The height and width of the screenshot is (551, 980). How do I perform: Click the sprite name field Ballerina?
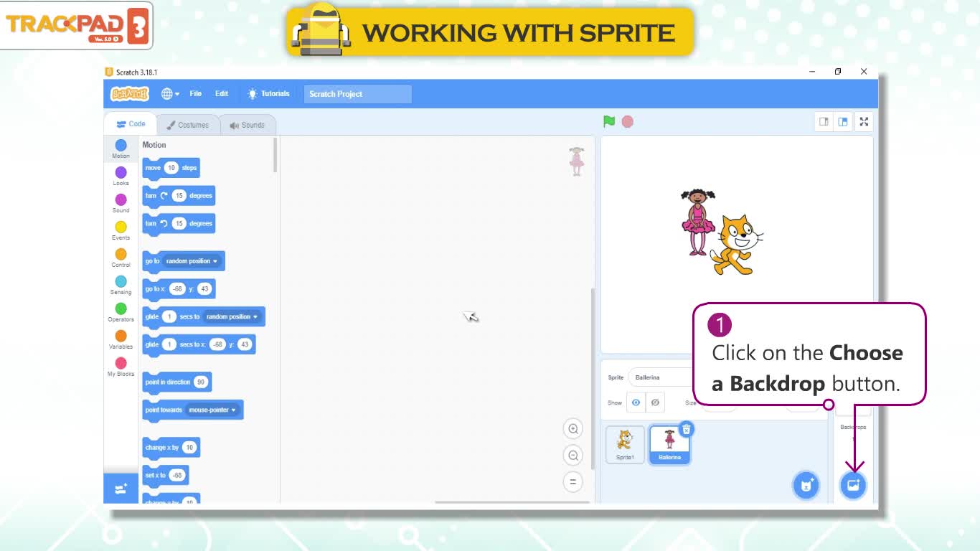pyautogui.click(x=660, y=377)
